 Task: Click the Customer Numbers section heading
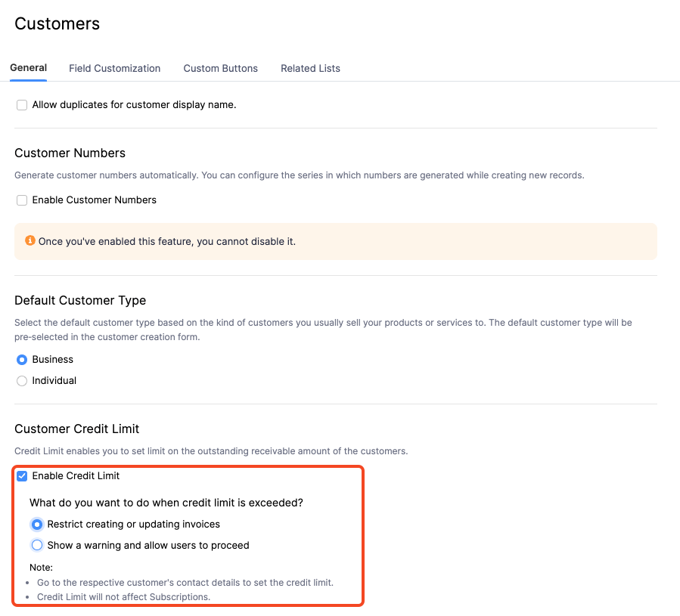click(70, 153)
